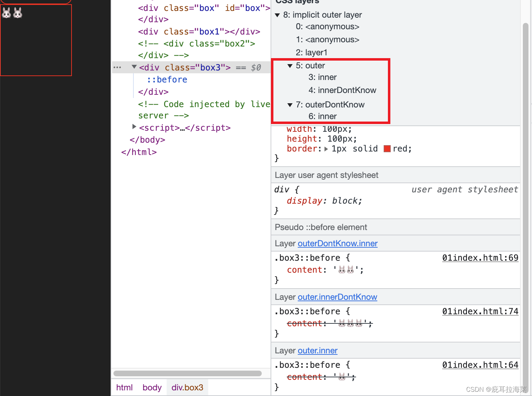Viewport: 532px width, 396px height.
Task: Select the ::before pseudo element node
Action: pyautogui.click(x=167, y=80)
